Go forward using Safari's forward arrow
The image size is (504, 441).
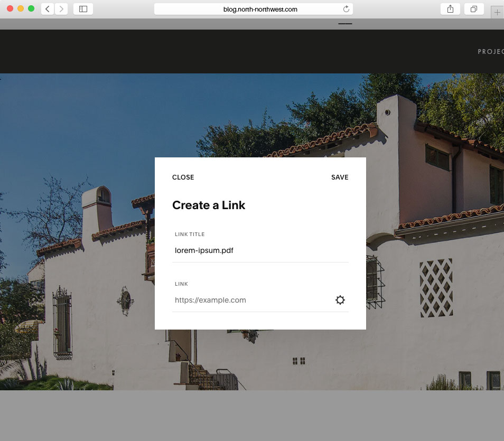[61, 9]
